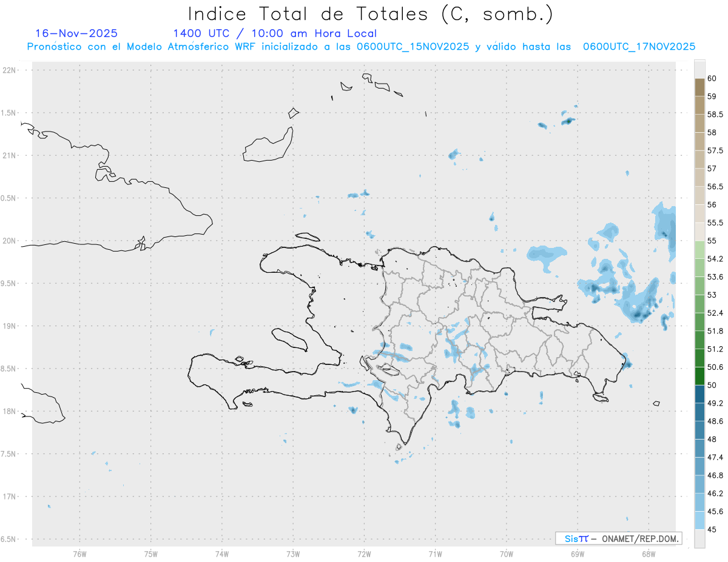Screen dimensions: 728x562
Task: Click the colorbar value label '57.5'
Action: pyautogui.click(x=715, y=150)
